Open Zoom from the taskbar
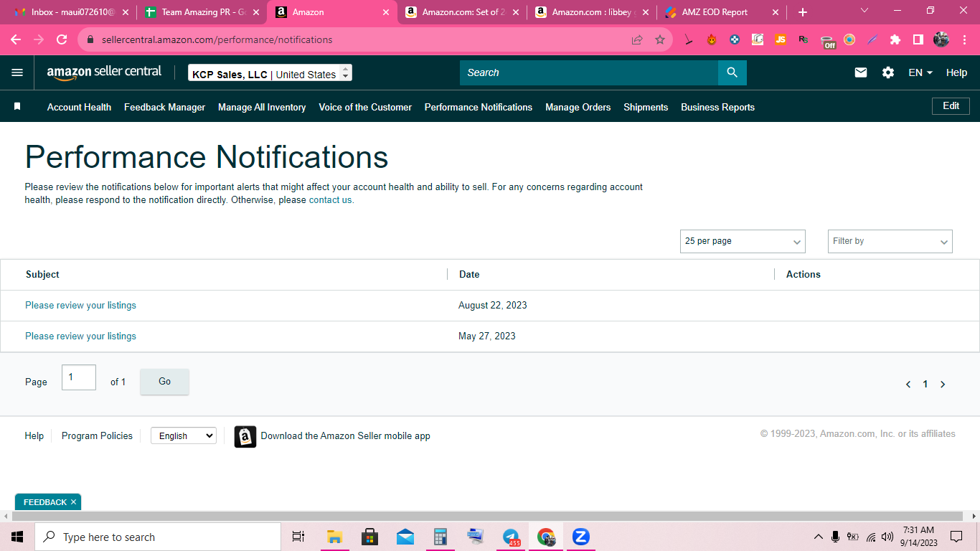Viewport: 980px width, 551px height. [581, 537]
